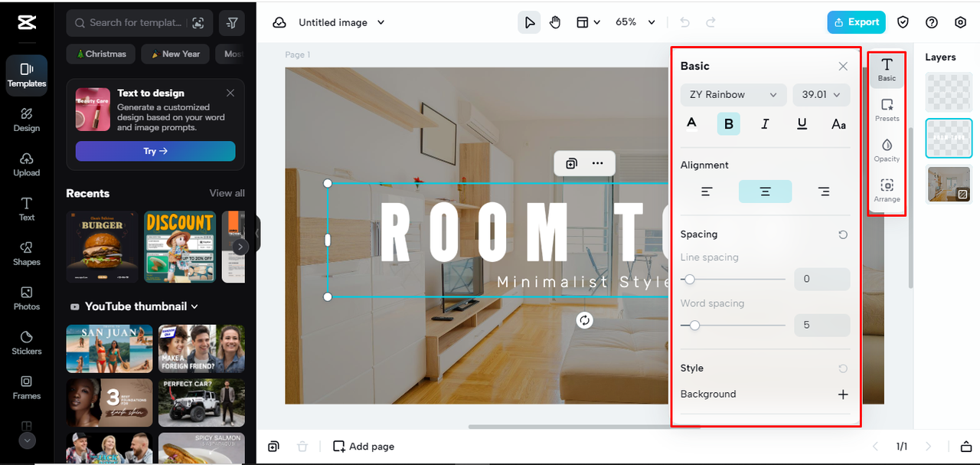
Task: Toggle italic text formatting
Action: [x=765, y=124]
